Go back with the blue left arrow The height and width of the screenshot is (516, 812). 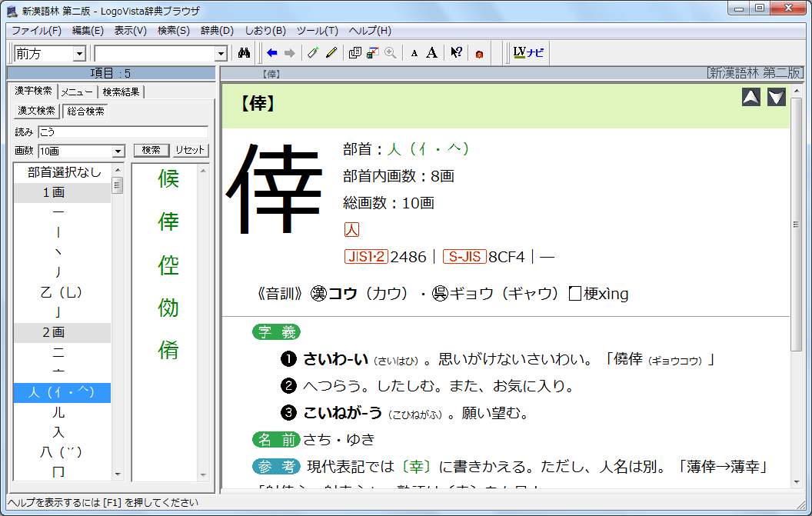point(271,53)
